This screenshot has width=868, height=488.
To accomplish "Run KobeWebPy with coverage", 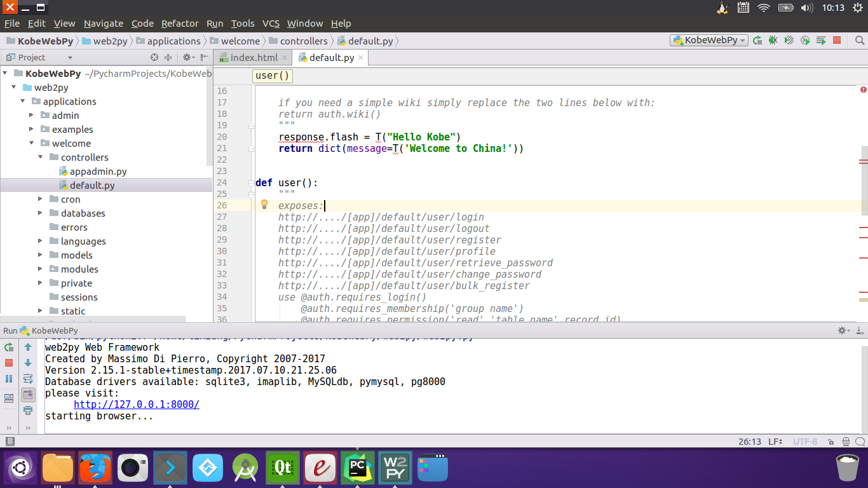I will [789, 40].
